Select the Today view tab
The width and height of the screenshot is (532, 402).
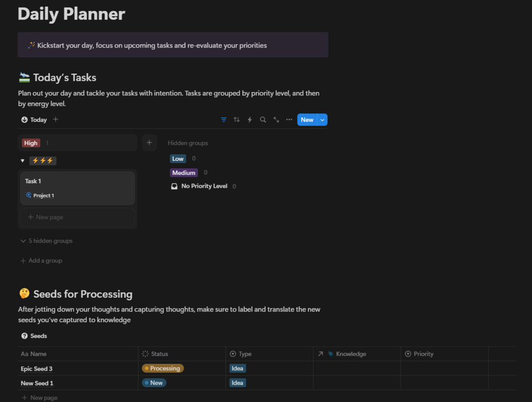34,120
